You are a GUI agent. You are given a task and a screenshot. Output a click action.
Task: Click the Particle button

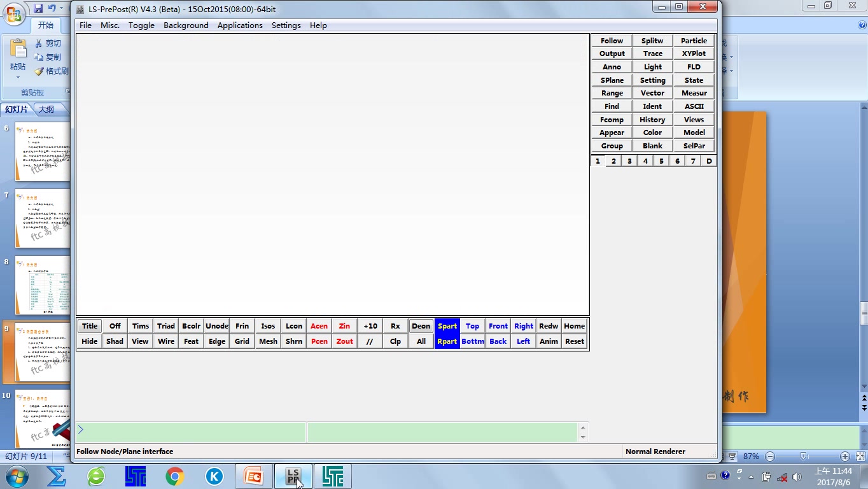point(694,41)
